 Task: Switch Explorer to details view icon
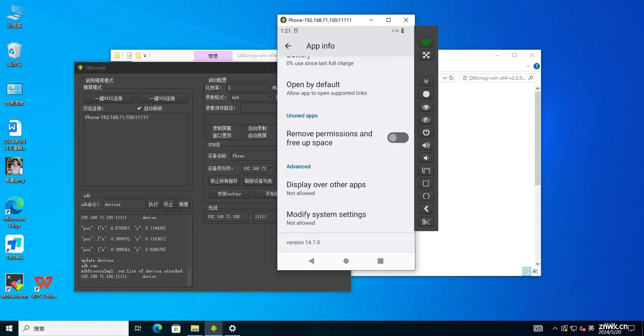[527, 271]
